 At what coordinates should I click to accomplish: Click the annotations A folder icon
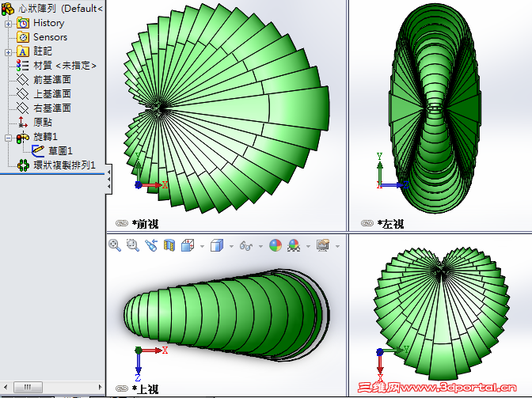pyautogui.click(x=23, y=51)
